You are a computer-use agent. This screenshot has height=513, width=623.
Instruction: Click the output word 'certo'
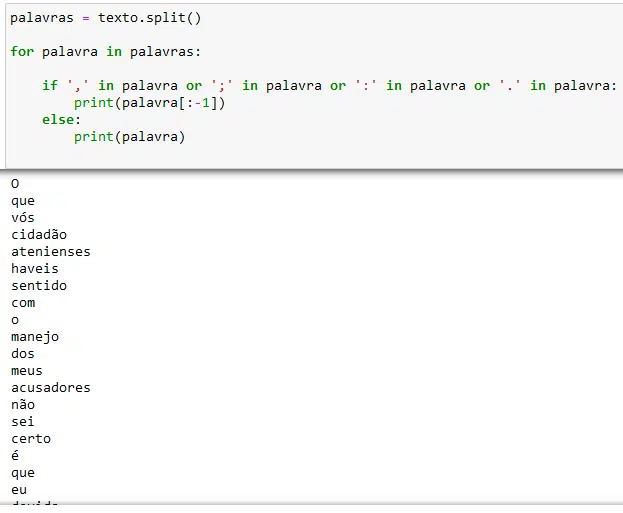pos(31,438)
